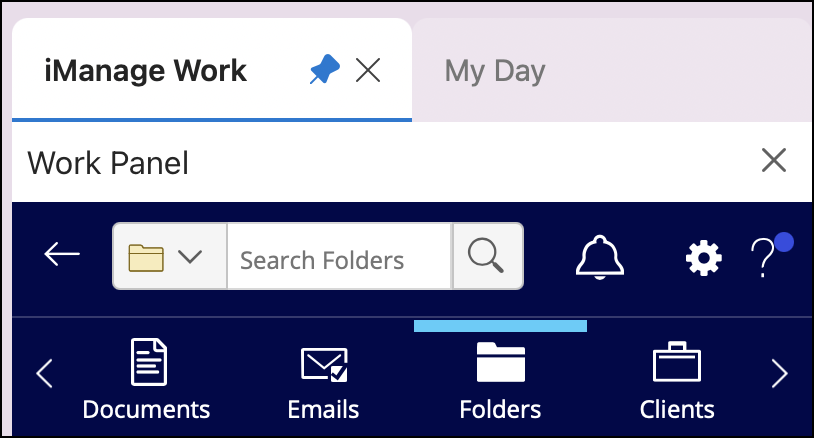This screenshot has width=814, height=438.
Task: Select the iManage Work tab
Action: (x=146, y=71)
